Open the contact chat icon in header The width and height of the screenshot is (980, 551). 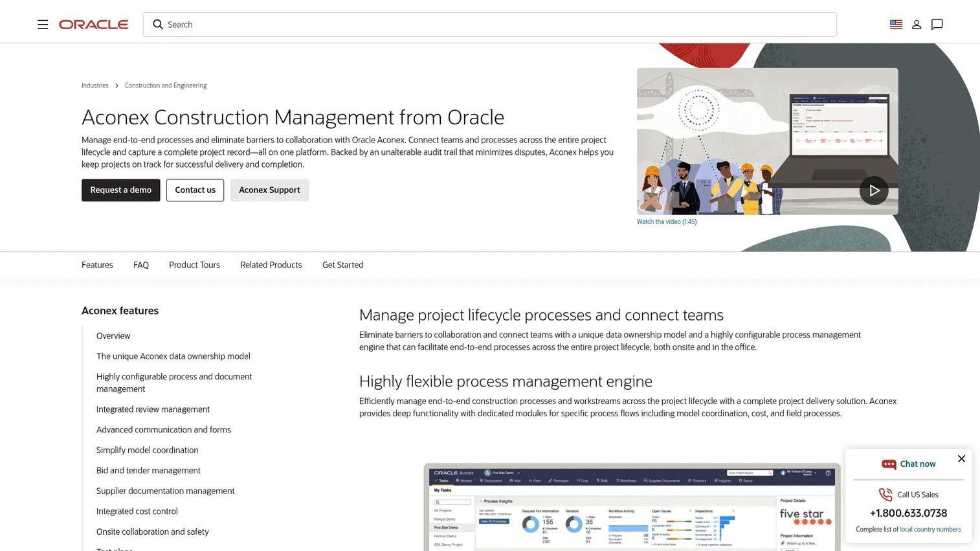(937, 25)
